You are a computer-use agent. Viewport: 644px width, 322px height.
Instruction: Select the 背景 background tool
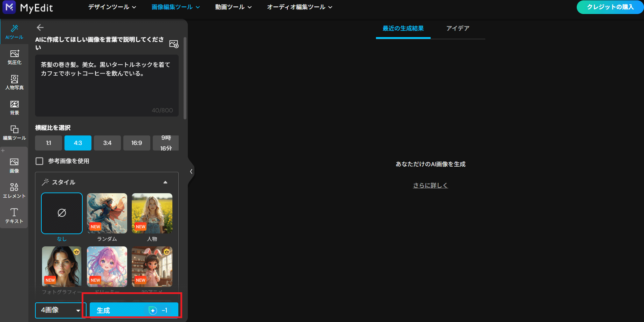click(x=14, y=107)
